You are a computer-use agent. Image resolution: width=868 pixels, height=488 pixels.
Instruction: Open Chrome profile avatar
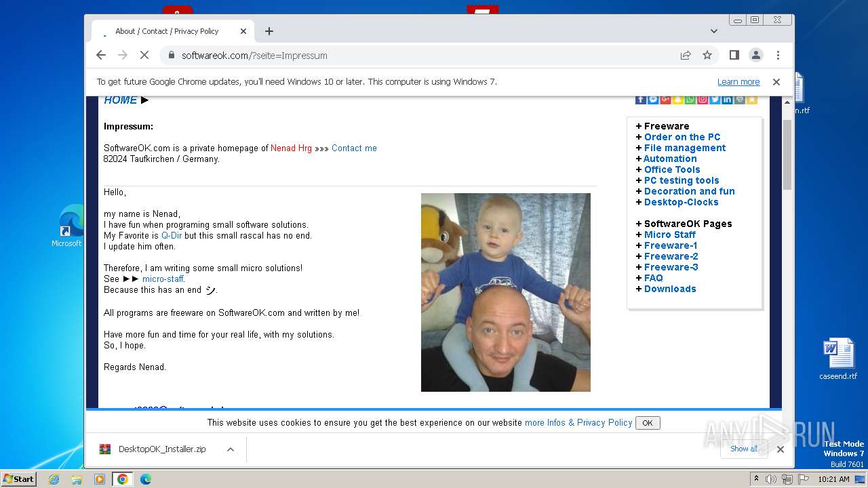click(x=755, y=55)
